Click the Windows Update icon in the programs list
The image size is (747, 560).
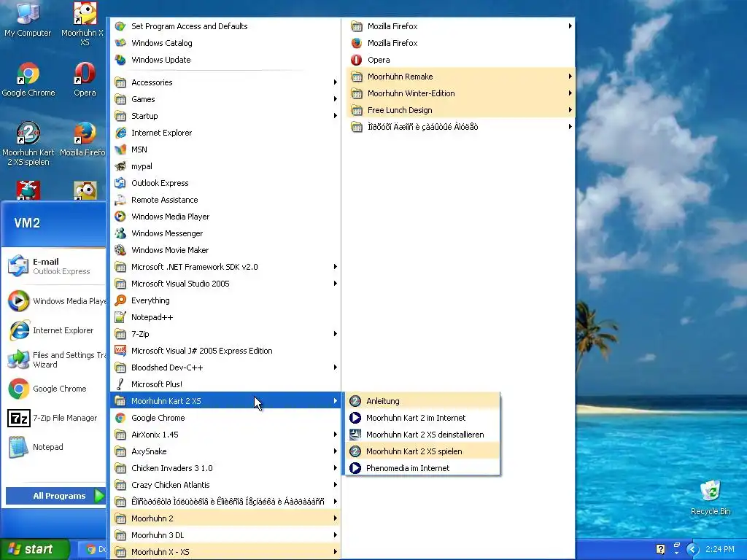[x=120, y=60]
